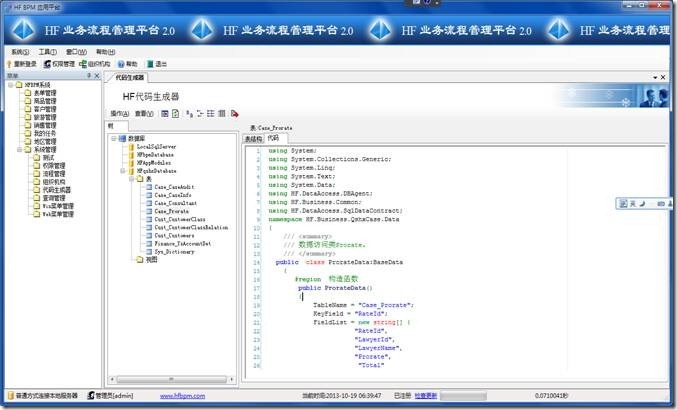Click the tree horizontal scrollbar right arrow
The width and height of the screenshot is (677, 410).
pos(232,379)
